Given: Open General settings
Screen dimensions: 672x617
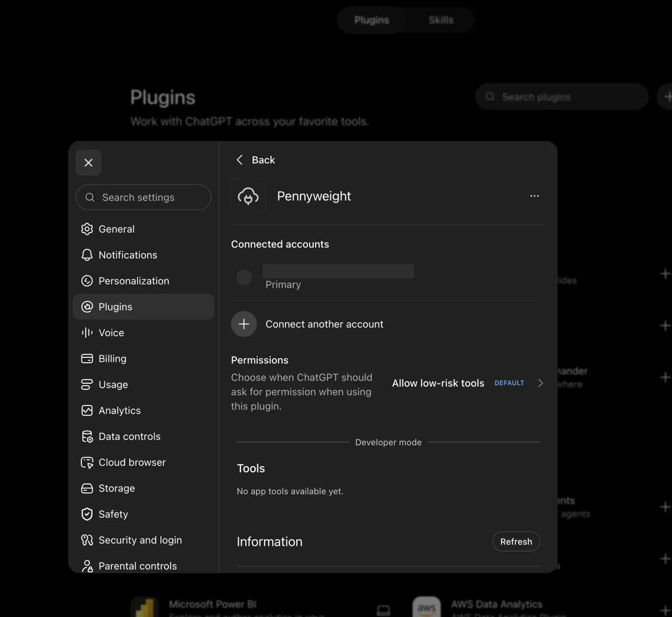Looking at the screenshot, I should click(143, 229).
